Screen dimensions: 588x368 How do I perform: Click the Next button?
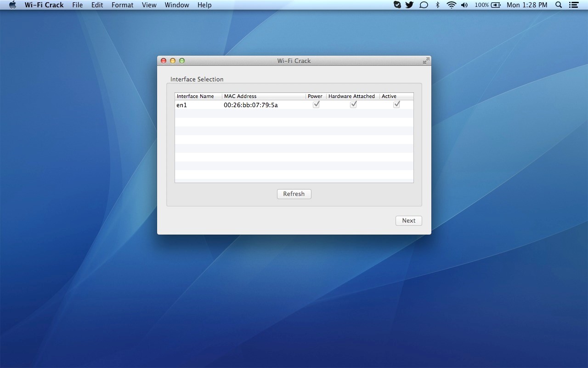pyautogui.click(x=409, y=221)
